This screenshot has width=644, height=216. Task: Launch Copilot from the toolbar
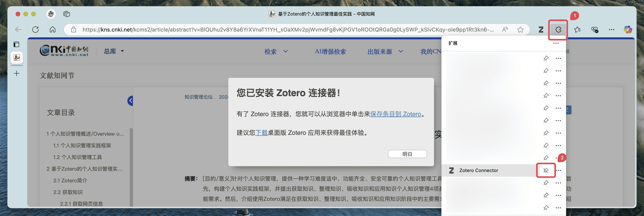pyautogui.click(x=628, y=29)
